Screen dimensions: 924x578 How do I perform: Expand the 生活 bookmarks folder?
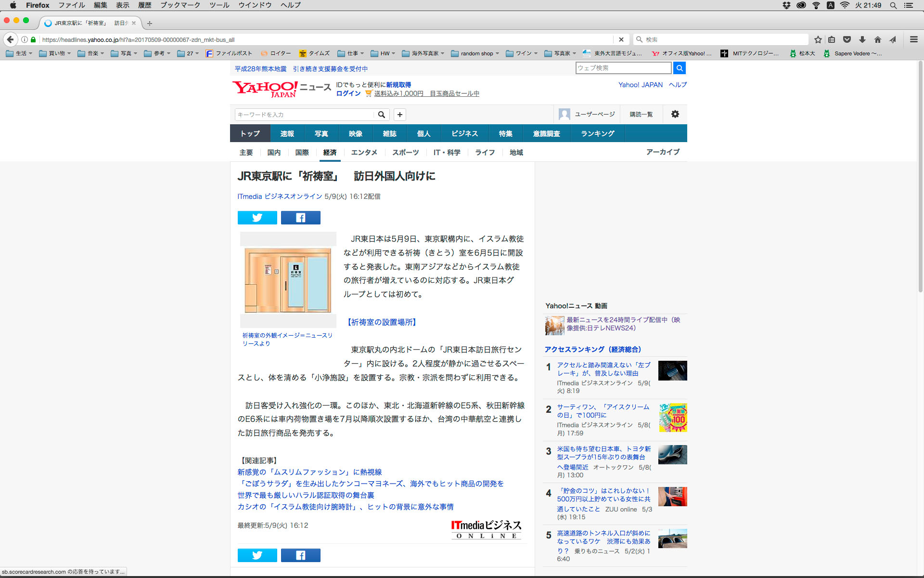coord(19,53)
